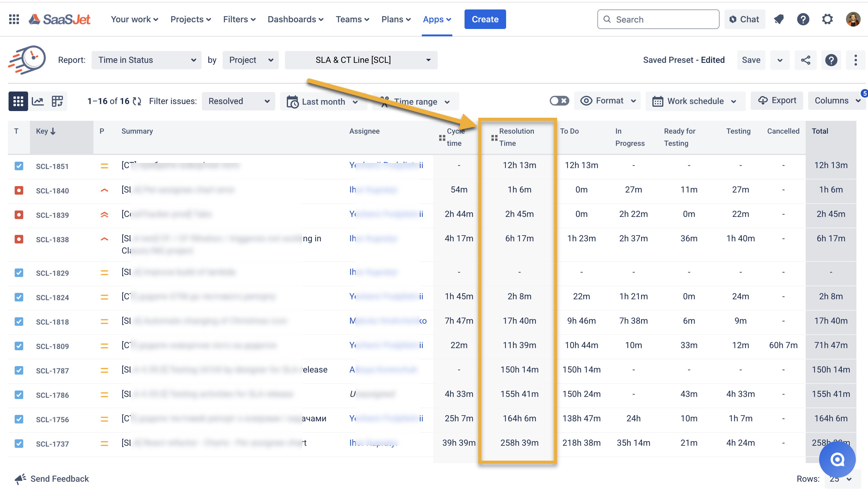Open the Dashboards menu

pyautogui.click(x=295, y=19)
